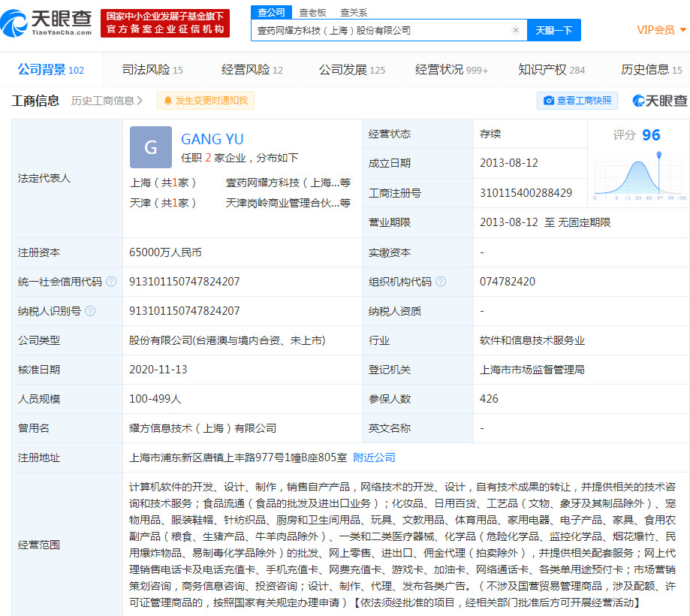690x616 pixels.
Task: Click the 核准日期 value 2020-11-13
Action: [x=158, y=370]
